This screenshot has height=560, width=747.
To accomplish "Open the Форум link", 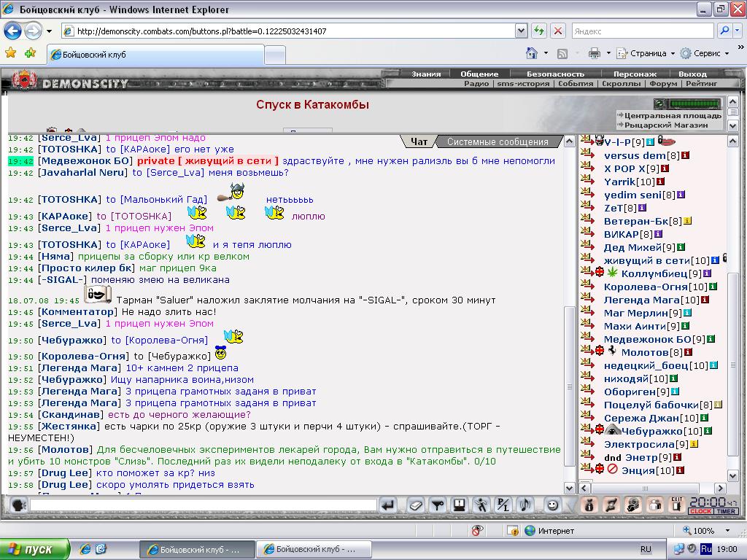I will [x=663, y=83].
